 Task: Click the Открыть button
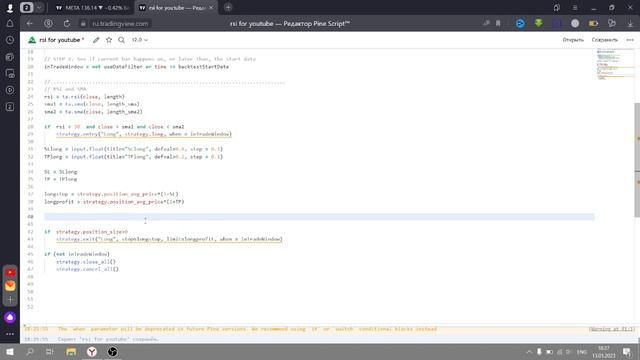[573, 40]
